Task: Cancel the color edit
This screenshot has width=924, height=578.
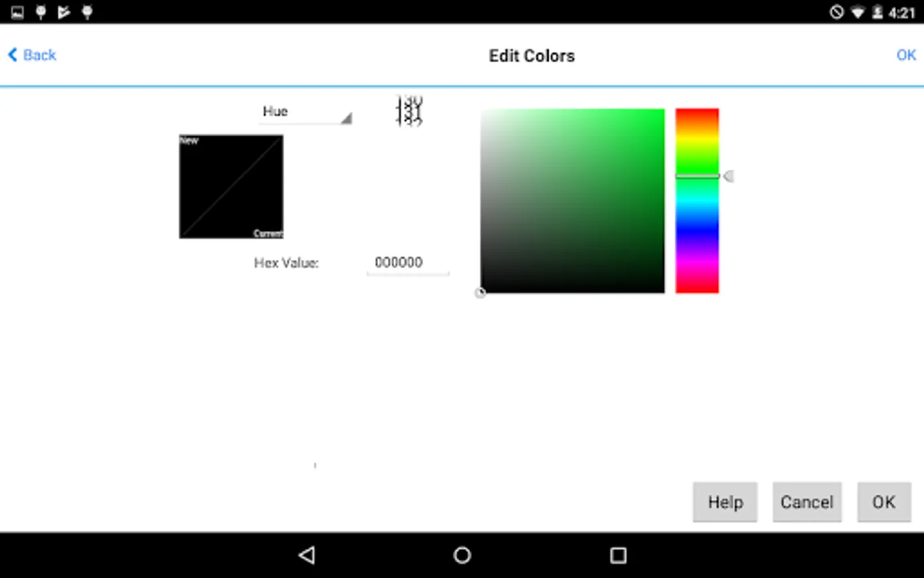Action: [x=807, y=502]
